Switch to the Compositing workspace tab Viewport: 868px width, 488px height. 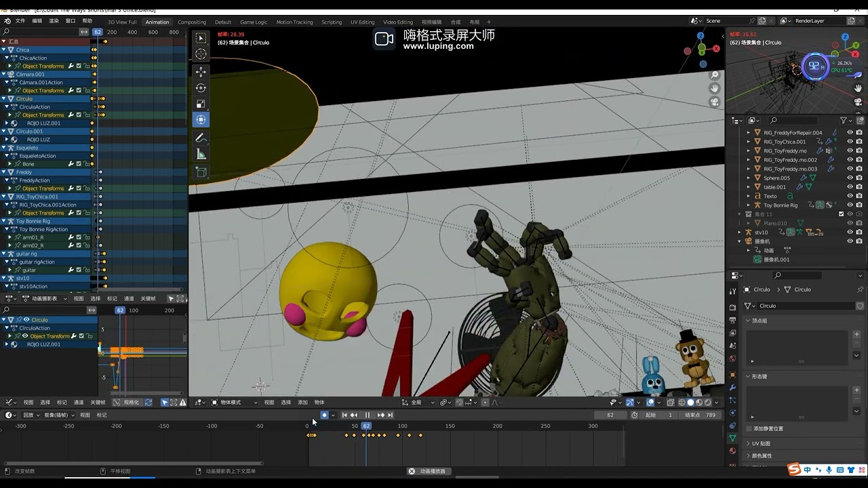(x=192, y=22)
